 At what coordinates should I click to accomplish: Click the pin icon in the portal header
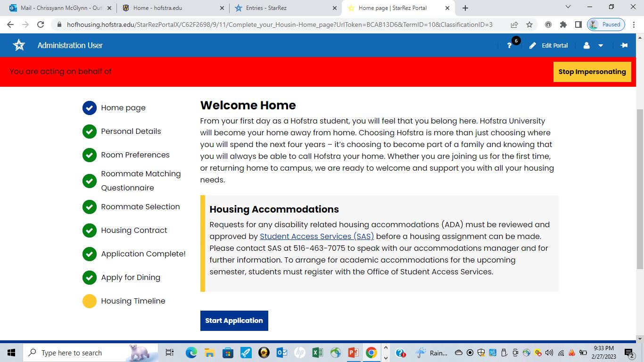coord(624,45)
